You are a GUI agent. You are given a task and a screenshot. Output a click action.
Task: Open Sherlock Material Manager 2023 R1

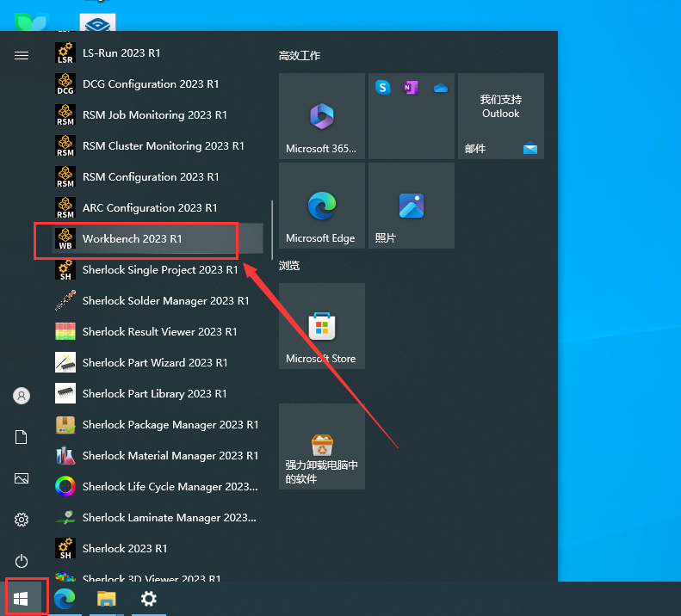click(170, 456)
